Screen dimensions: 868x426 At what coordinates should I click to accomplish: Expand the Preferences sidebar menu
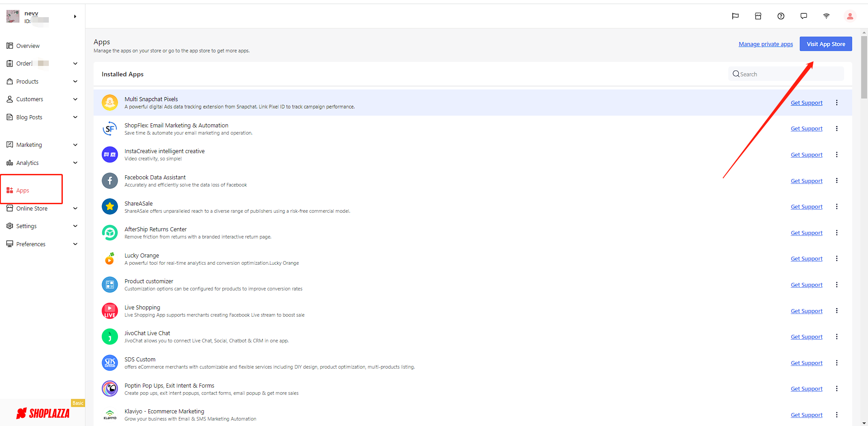pos(75,244)
